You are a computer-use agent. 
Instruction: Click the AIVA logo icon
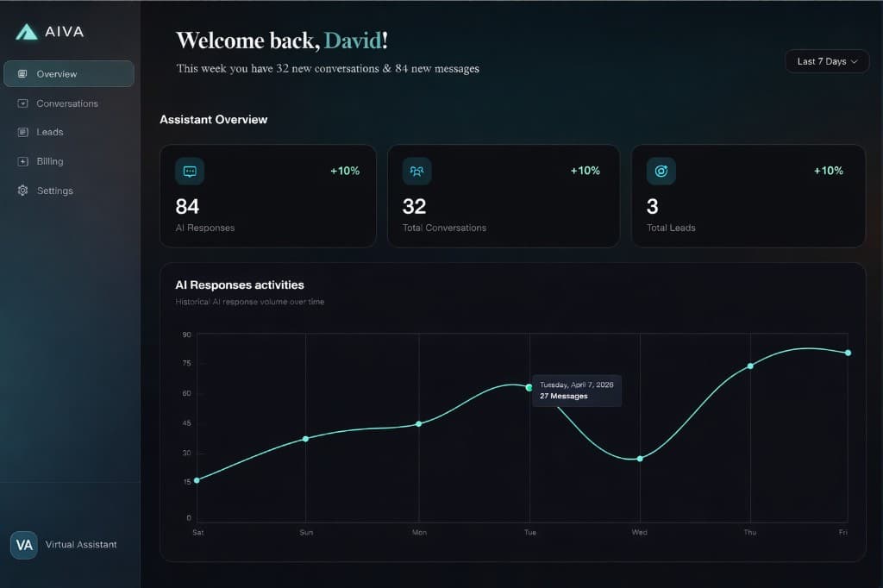pos(27,31)
